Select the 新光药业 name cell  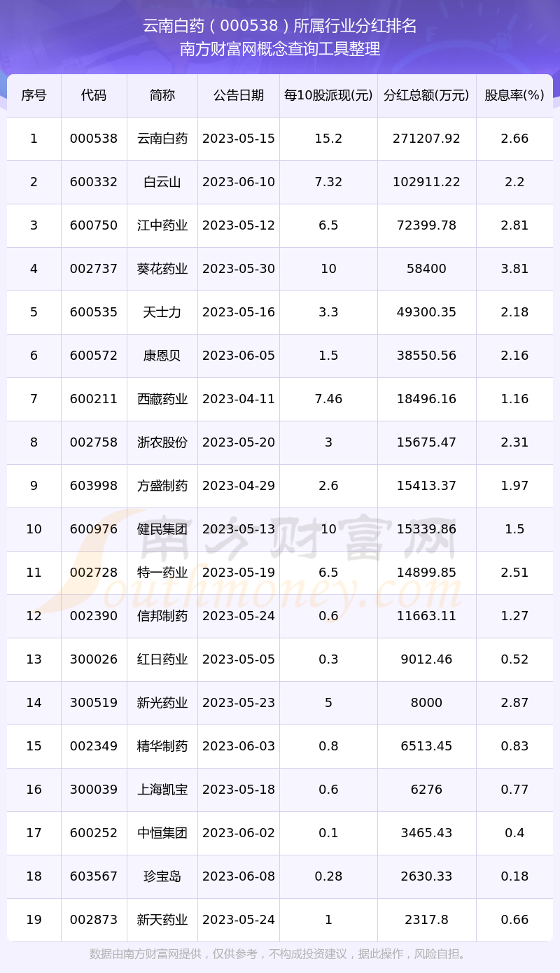coord(162,703)
